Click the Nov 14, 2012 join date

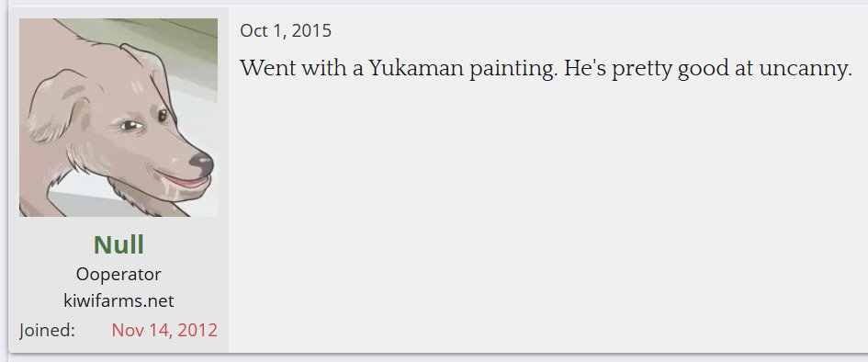(164, 330)
